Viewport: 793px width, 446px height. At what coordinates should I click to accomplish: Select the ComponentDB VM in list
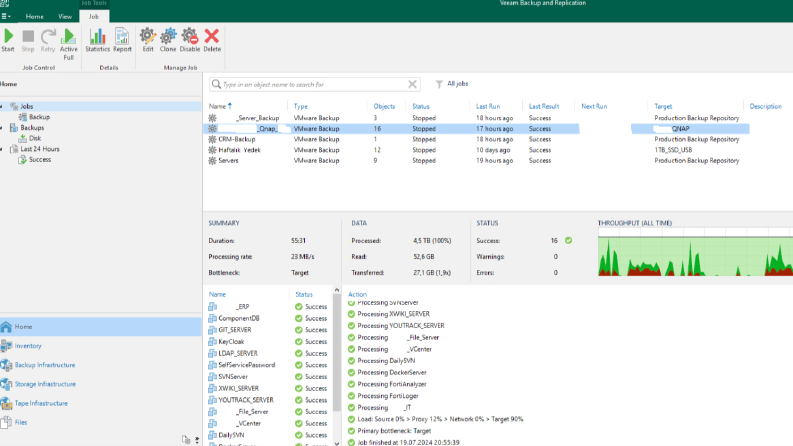point(269,318)
